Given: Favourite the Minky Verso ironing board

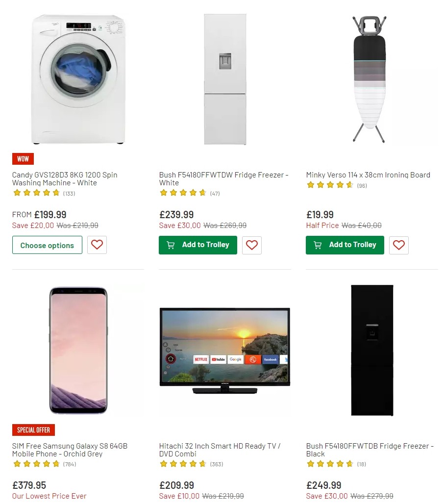Looking at the screenshot, I should 398,245.
